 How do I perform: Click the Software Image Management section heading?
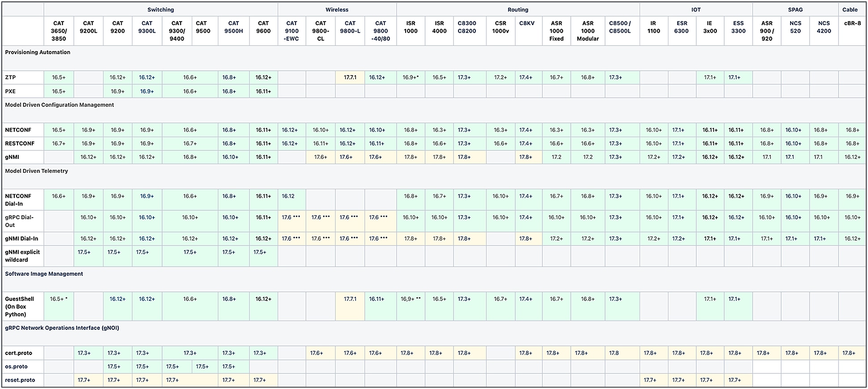click(x=44, y=274)
